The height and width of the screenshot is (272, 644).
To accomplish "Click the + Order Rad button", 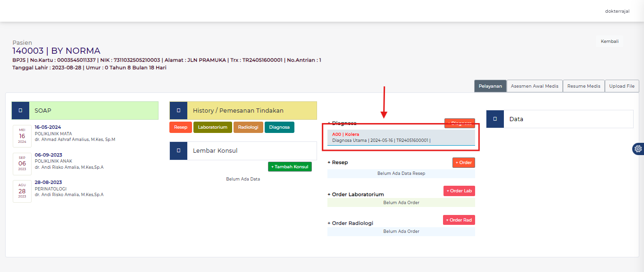I will (459, 220).
